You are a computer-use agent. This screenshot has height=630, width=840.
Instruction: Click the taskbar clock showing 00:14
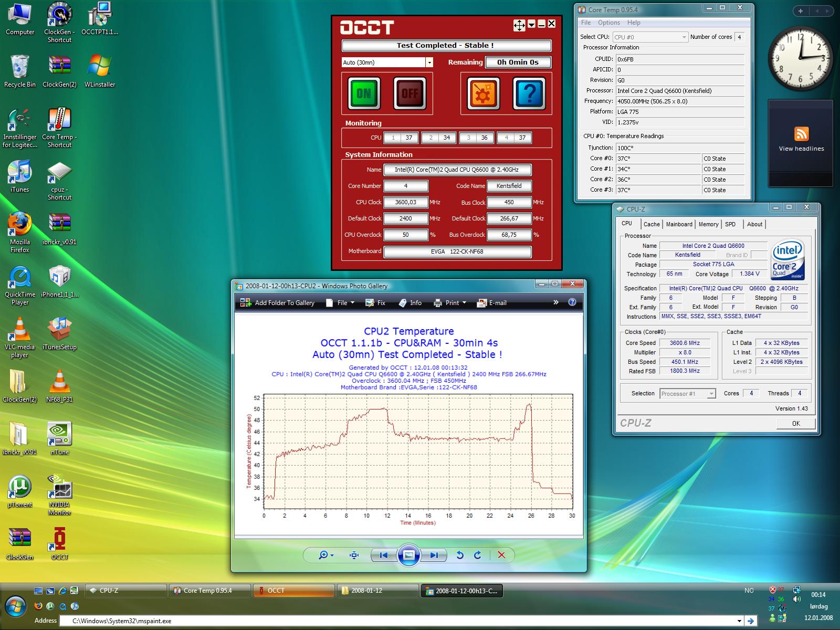tap(818, 595)
